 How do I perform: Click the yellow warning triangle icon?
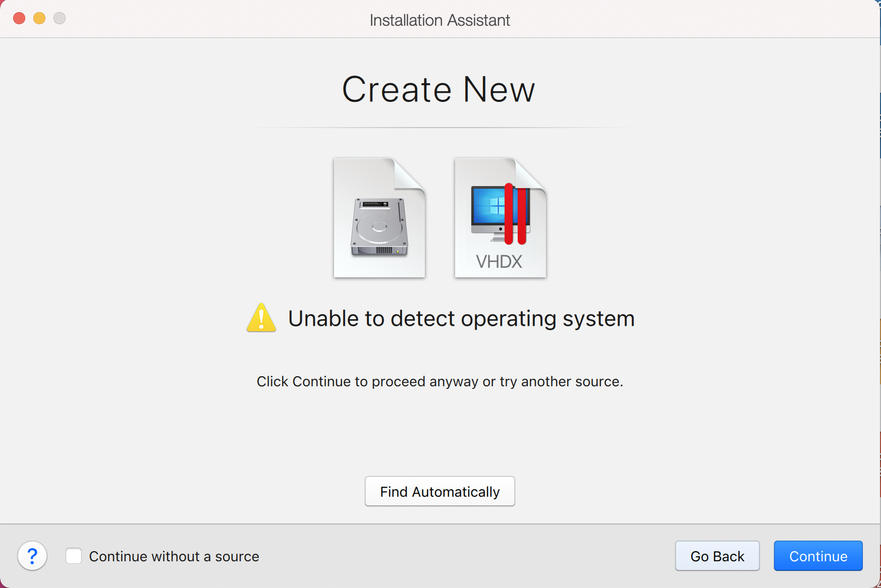pos(261,318)
